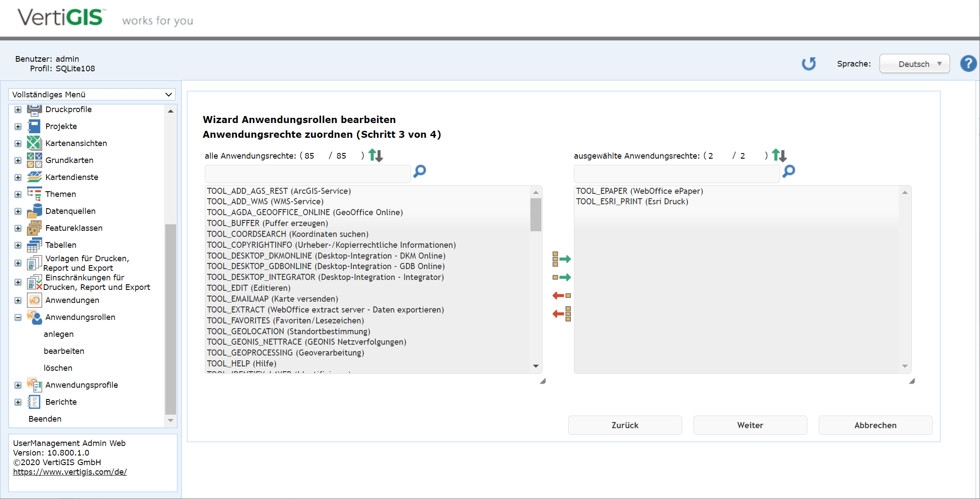Toggle sort order of alle Anwendungsrechte
Viewport: 980px width, 499px height.
[375, 155]
